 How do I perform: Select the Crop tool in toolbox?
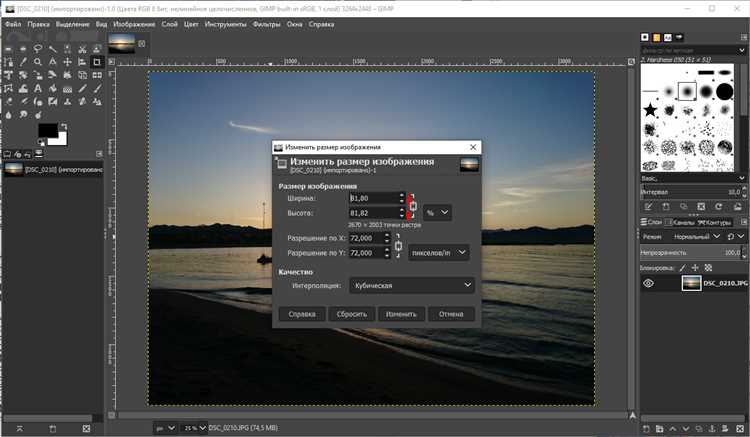(97, 62)
